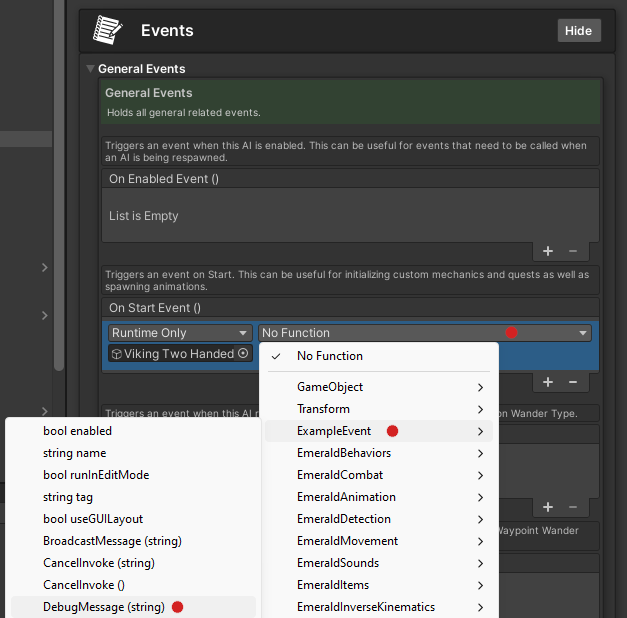627x618 pixels.
Task: Choose BroadcastMessage (string) entry
Action: point(112,541)
